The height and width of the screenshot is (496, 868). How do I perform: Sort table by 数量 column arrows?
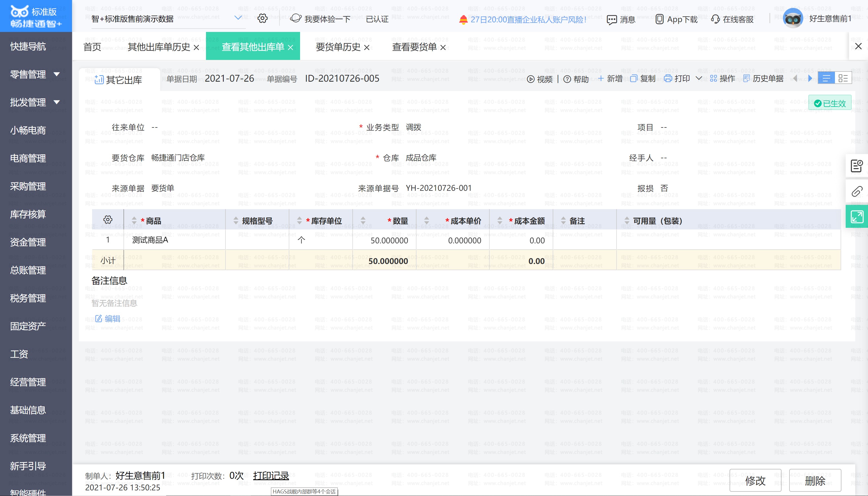click(x=363, y=221)
